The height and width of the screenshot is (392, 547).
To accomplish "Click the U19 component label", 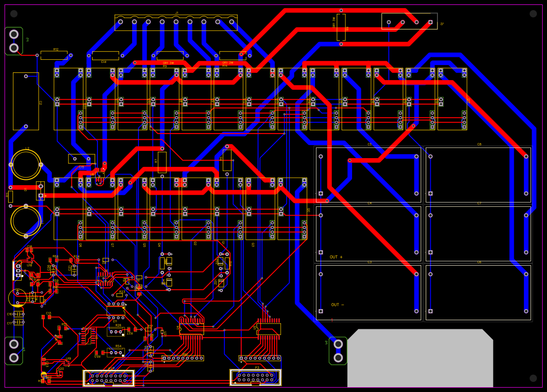I will tap(68, 359).
